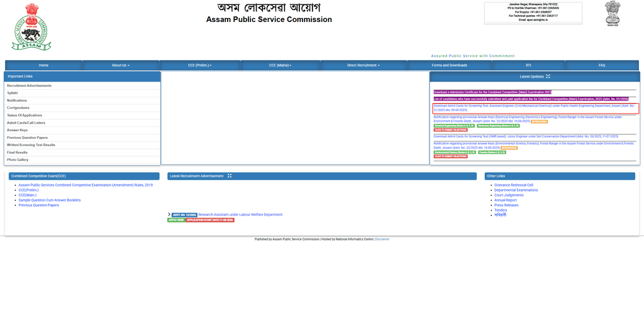
Task: Open the CCE(Prelim.) link in CCE section
Action: coord(28,190)
